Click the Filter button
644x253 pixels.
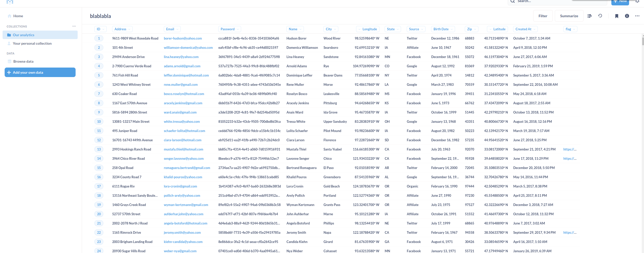[543, 16]
